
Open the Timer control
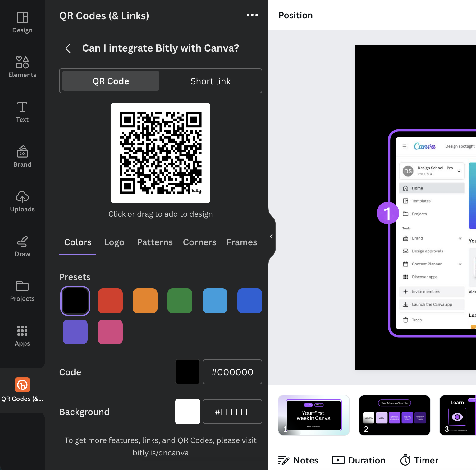coord(419,460)
